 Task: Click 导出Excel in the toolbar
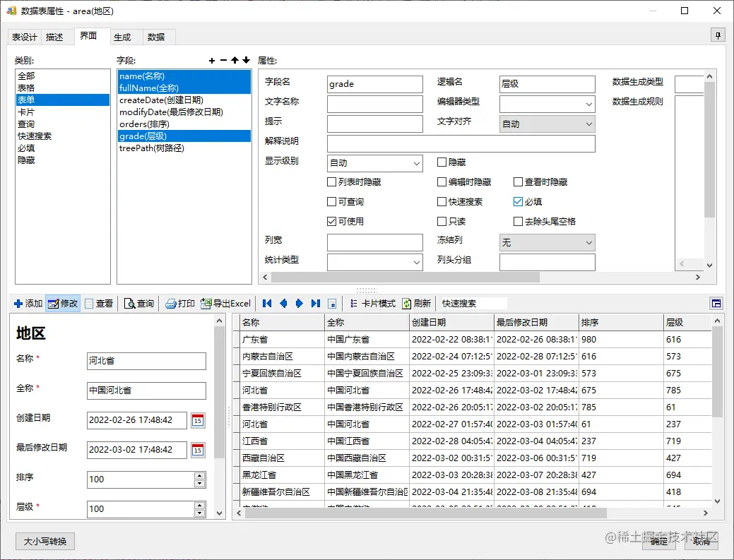tap(226, 304)
